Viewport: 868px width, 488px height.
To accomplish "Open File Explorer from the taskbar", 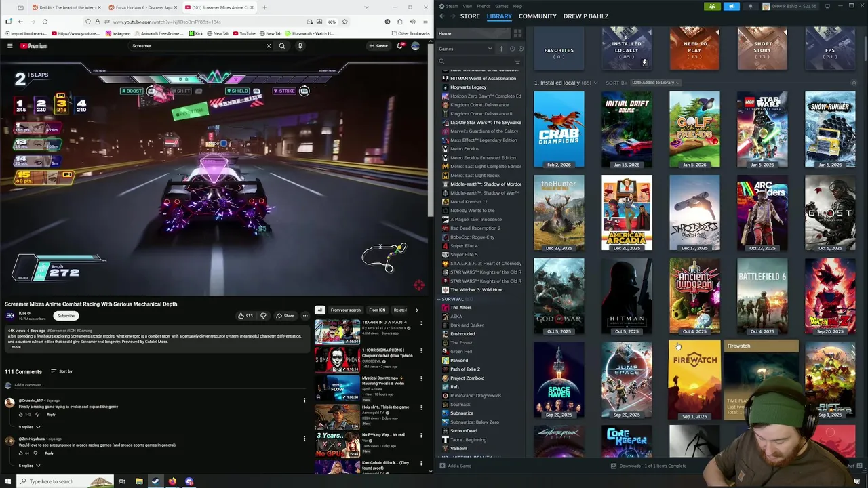I will pyautogui.click(x=139, y=481).
